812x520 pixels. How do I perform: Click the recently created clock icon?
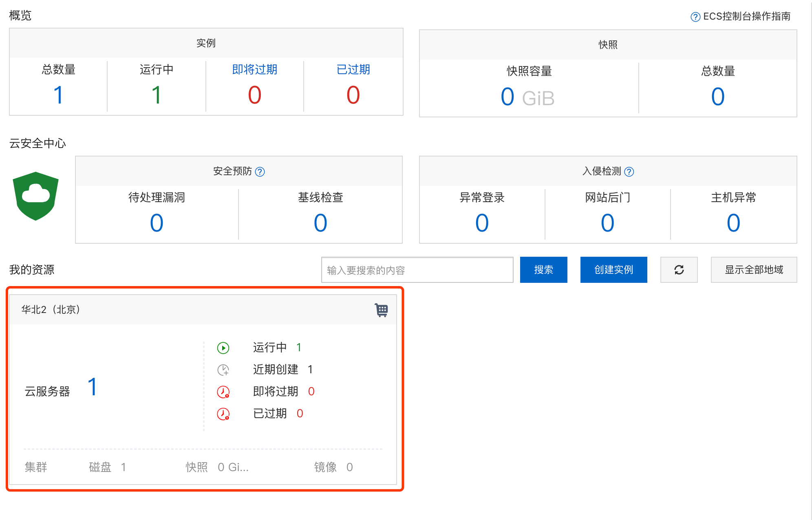point(223,370)
